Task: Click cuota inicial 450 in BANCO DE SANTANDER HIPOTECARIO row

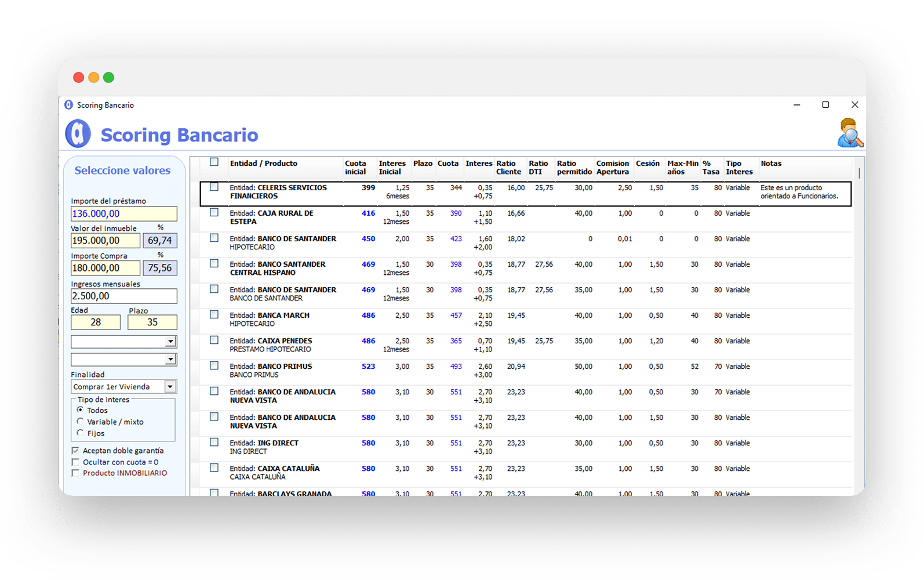Action: pos(368,239)
